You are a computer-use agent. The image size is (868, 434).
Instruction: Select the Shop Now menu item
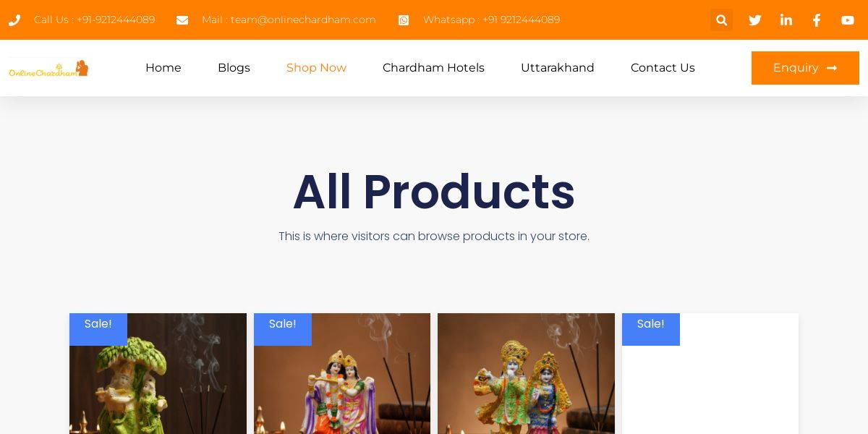316,68
